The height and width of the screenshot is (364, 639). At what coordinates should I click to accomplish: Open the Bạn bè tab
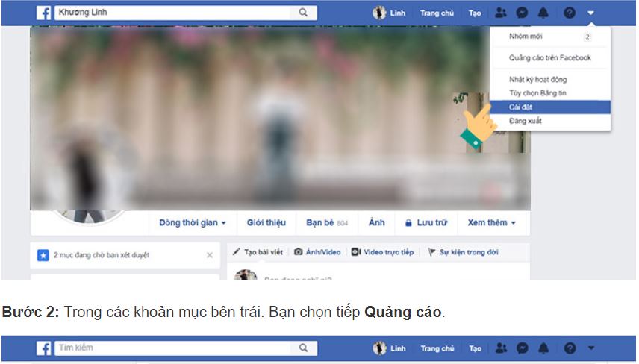point(327,223)
